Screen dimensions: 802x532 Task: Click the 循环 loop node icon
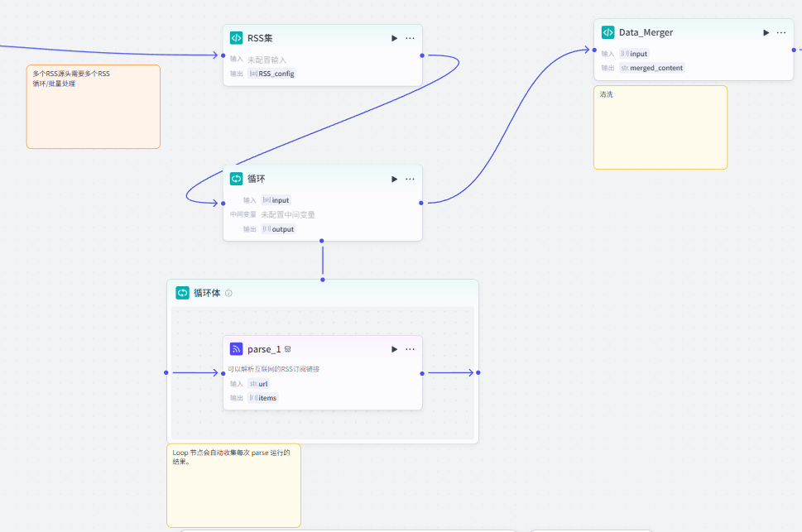[237, 179]
